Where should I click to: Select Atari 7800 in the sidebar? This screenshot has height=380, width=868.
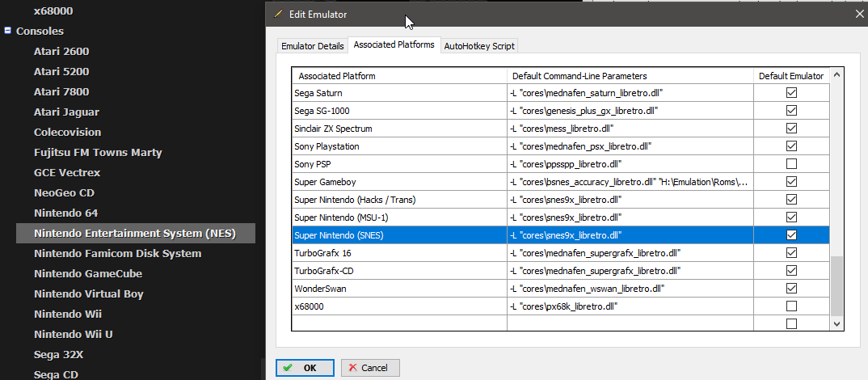61,92
